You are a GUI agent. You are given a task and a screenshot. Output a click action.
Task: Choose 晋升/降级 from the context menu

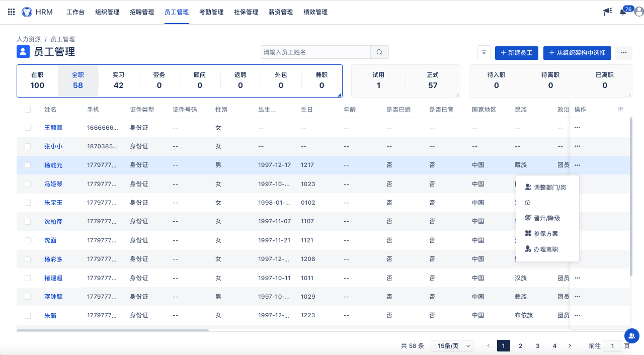pyautogui.click(x=547, y=218)
